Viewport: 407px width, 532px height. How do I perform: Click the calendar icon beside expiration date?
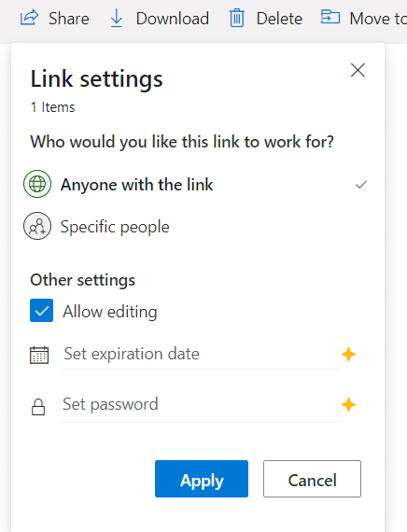[x=39, y=355]
